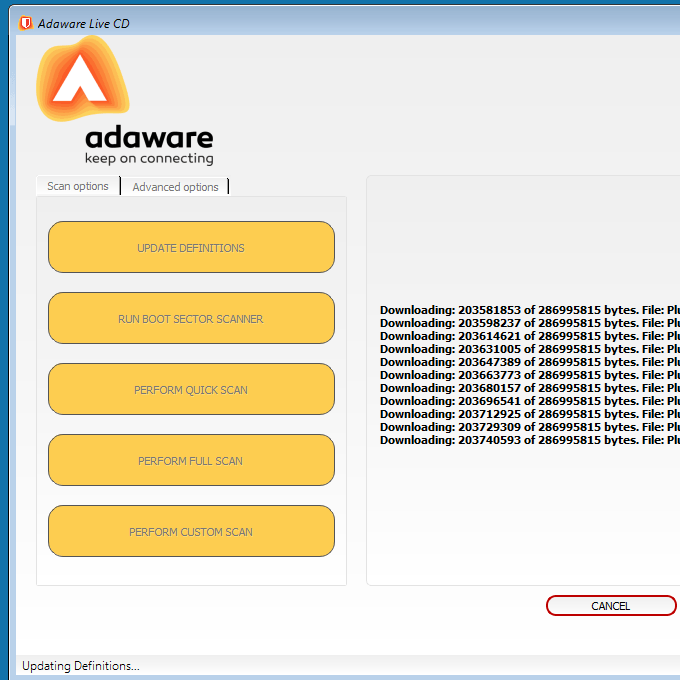The image size is (680, 680).
Task: Click the 'adaware' wordmark text
Action: point(149,137)
